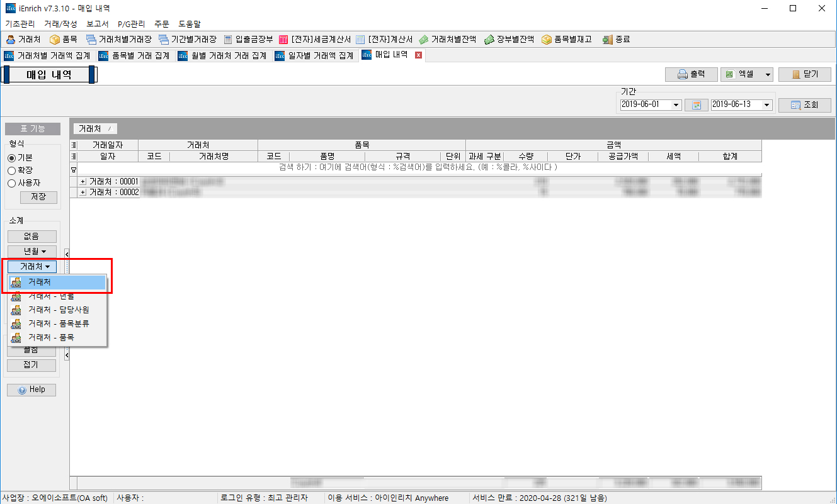Click the 종료 exit icon
837x504 pixels.
[607, 40]
